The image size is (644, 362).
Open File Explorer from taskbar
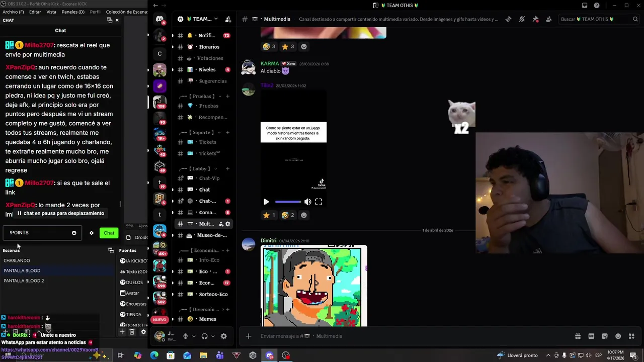coord(203,355)
